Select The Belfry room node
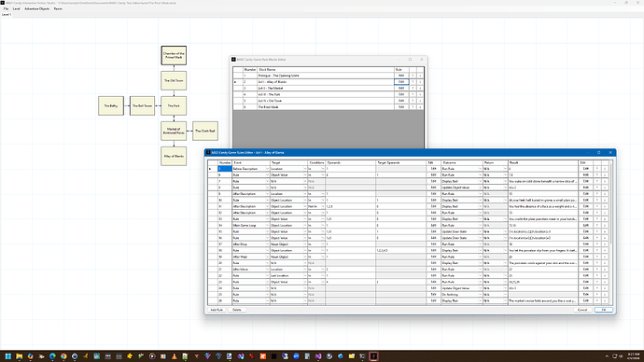The height and width of the screenshot is (362, 644). [111, 105]
